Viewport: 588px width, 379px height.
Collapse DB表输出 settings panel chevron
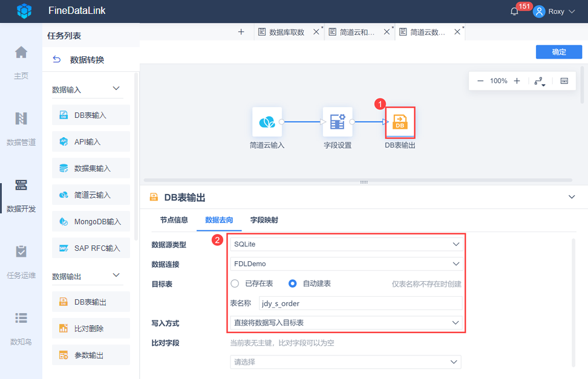click(x=572, y=197)
